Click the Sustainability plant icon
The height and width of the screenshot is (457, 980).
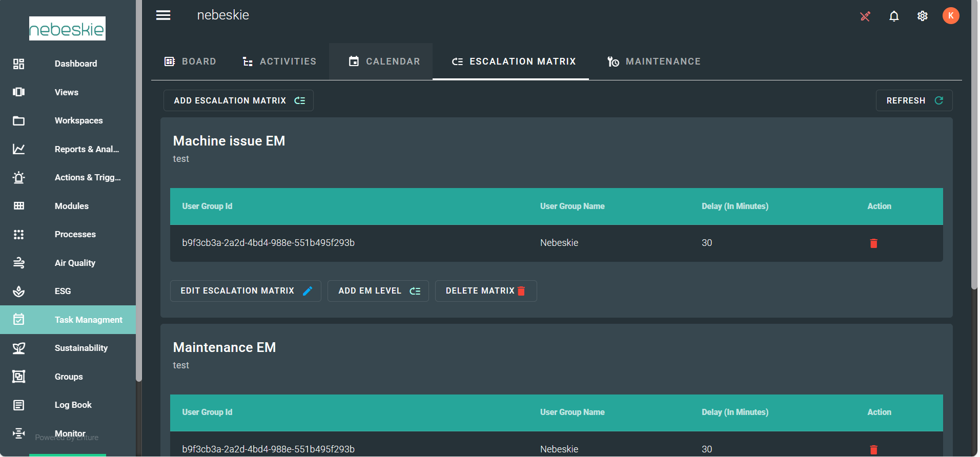pyautogui.click(x=19, y=348)
